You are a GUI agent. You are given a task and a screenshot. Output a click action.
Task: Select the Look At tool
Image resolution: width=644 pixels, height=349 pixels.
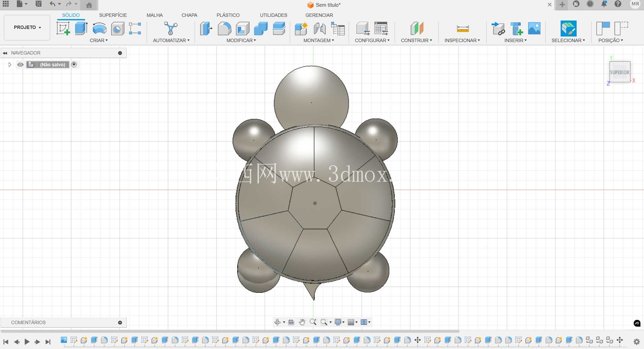[291, 322]
